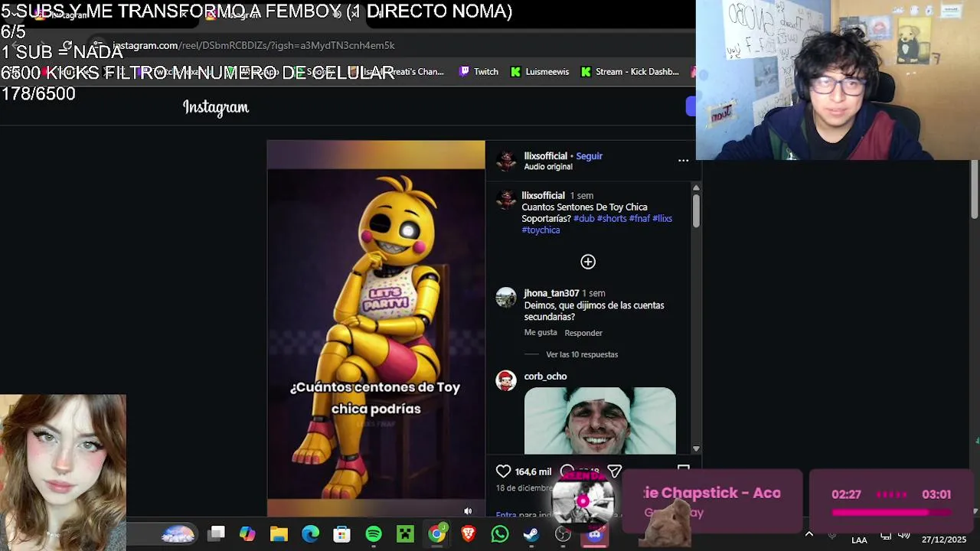Open the Luismeewis bookmark

pyautogui.click(x=540, y=72)
